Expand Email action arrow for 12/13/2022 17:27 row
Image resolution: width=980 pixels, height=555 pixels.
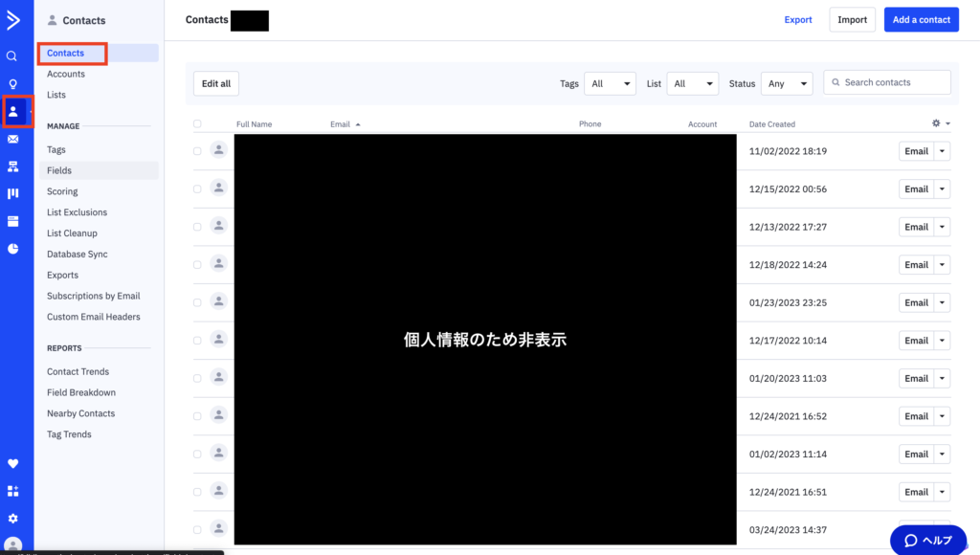(942, 227)
